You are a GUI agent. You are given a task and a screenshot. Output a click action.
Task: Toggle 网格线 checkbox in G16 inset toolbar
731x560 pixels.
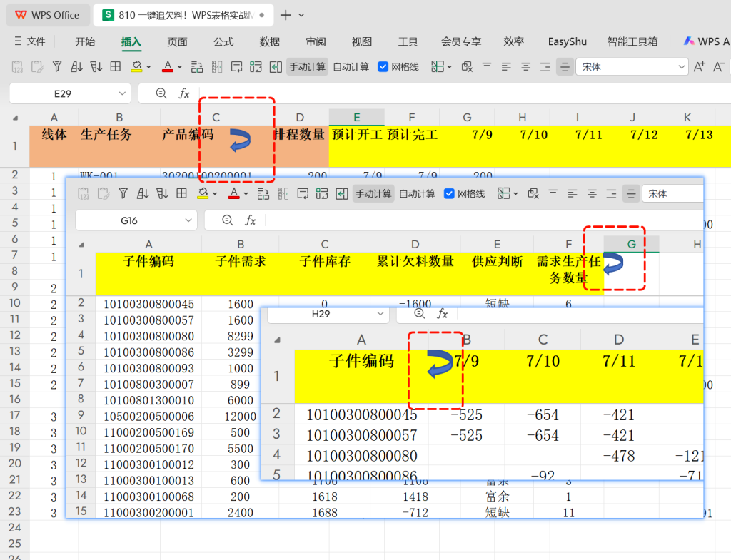coord(449,193)
